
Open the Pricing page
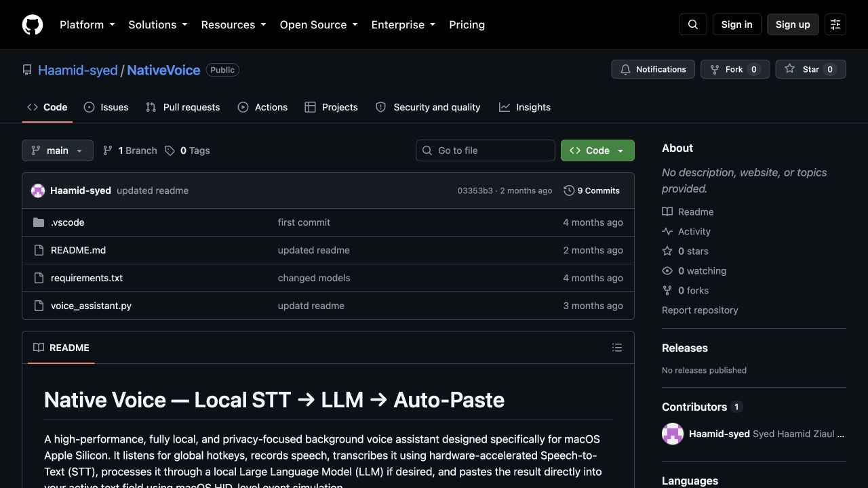[x=467, y=24]
